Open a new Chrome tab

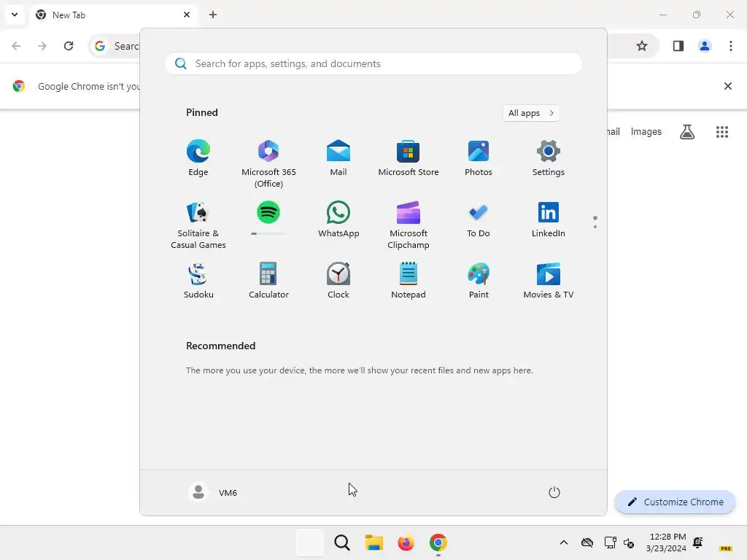coord(213,15)
